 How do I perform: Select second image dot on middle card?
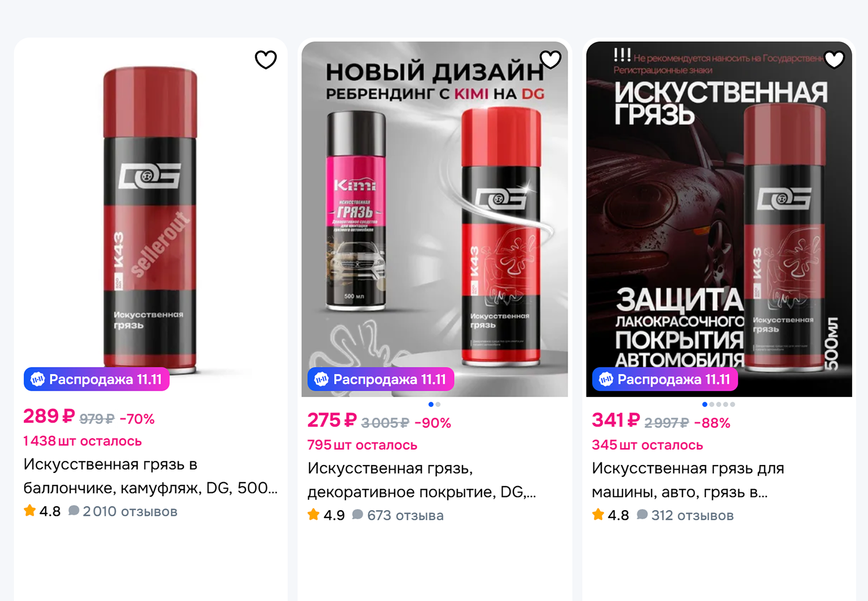pyautogui.click(x=438, y=404)
